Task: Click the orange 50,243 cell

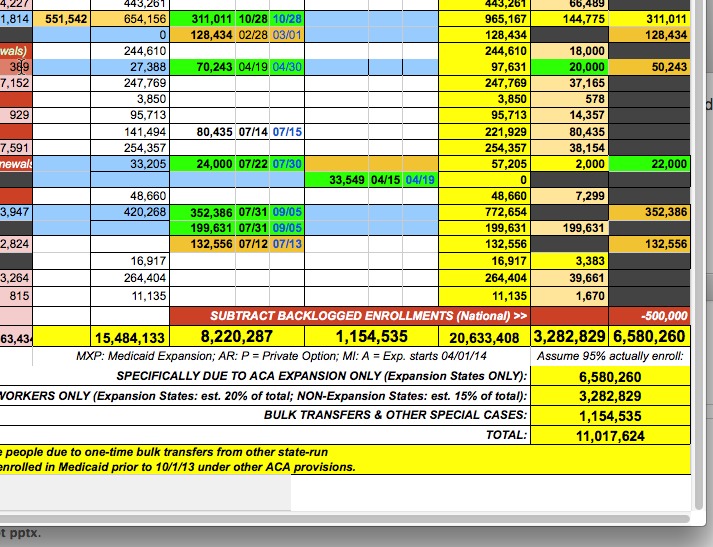Action: tap(649, 66)
